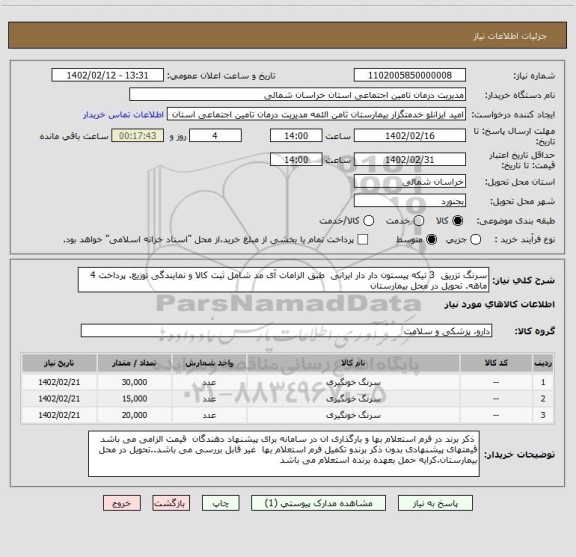This screenshot has height=557, width=576.
Task: Click the جزئیات اطلاعات نیاز header title
Action: pyautogui.click(x=510, y=36)
